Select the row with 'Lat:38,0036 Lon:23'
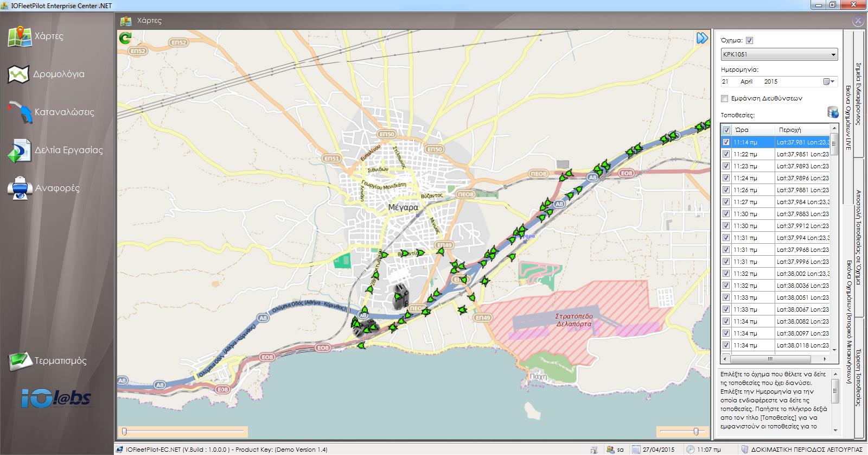This screenshot has width=868, height=455. pyautogui.click(x=775, y=286)
